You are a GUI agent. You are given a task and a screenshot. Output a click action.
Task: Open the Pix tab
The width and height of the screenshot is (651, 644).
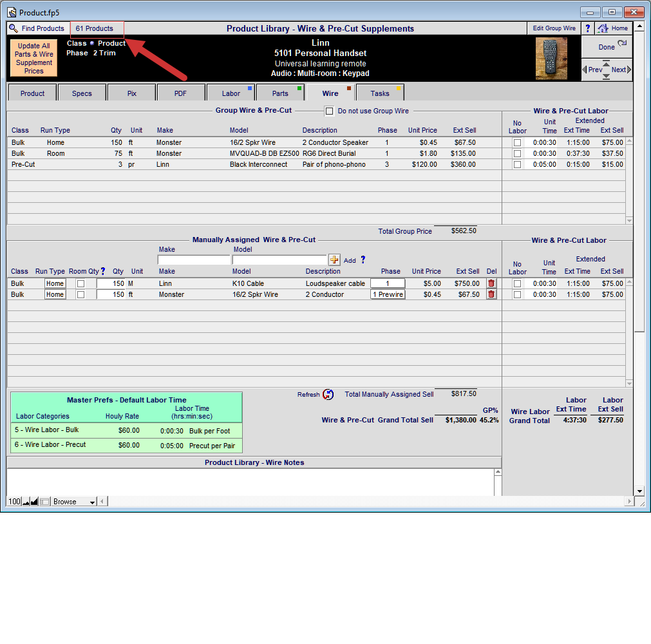click(131, 93)
